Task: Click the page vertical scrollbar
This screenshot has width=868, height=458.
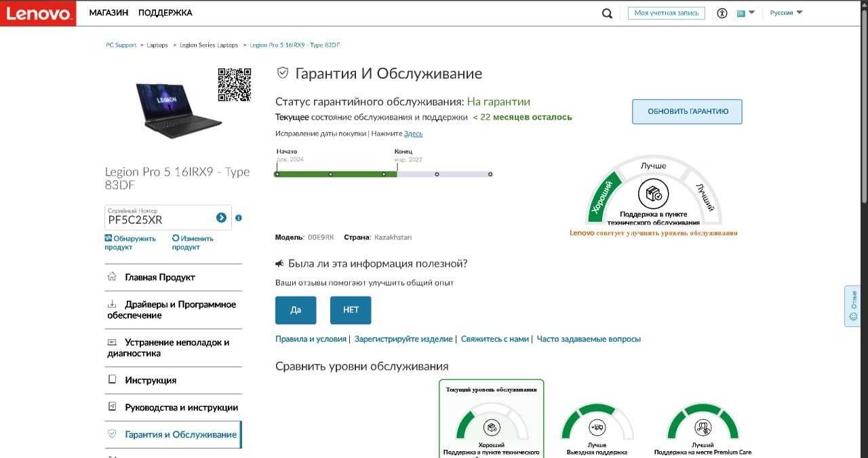Action: [x=864, y=105]
